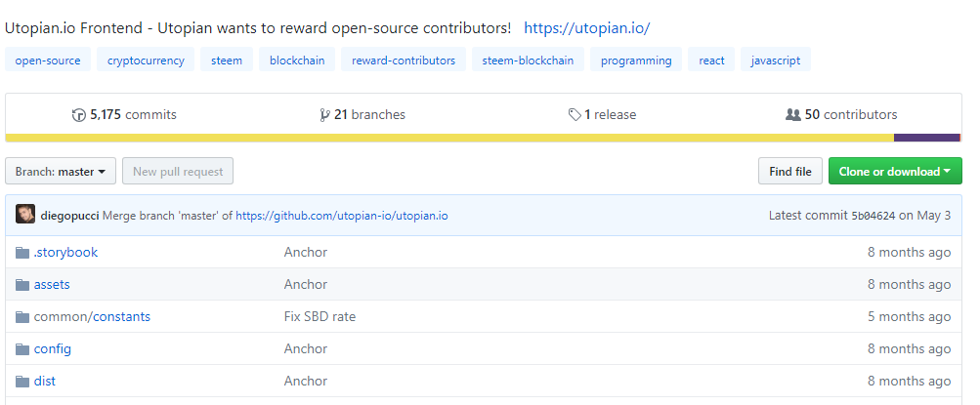Click the contributors people icon

coord(792,115)
